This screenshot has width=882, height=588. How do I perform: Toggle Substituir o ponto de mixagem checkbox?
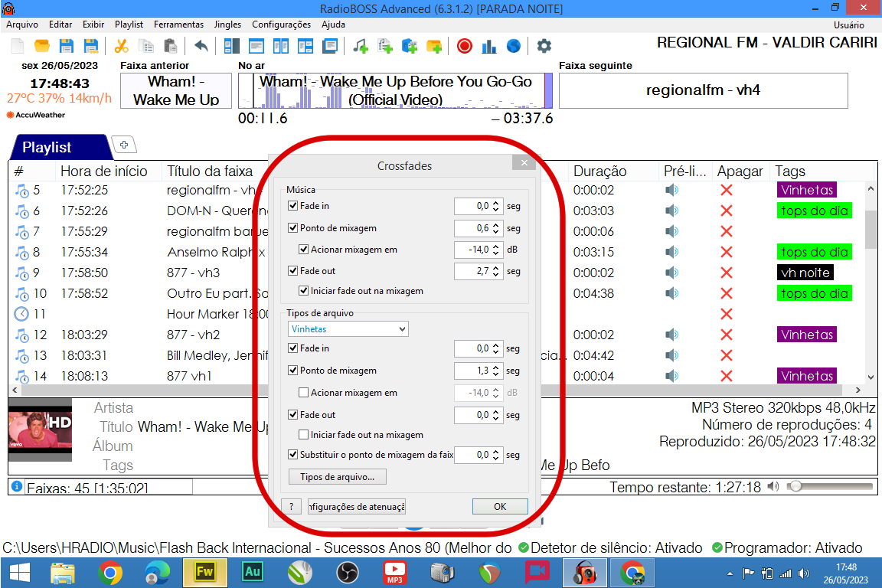(292, 455)
